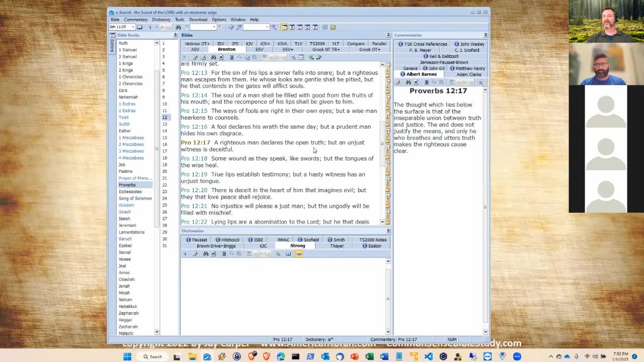Image resolution: width=644 pixels, height=362 pixels.
Task: Click the zoom magnifier in Bibles toolbar
Action: click(x=293, y=57)
